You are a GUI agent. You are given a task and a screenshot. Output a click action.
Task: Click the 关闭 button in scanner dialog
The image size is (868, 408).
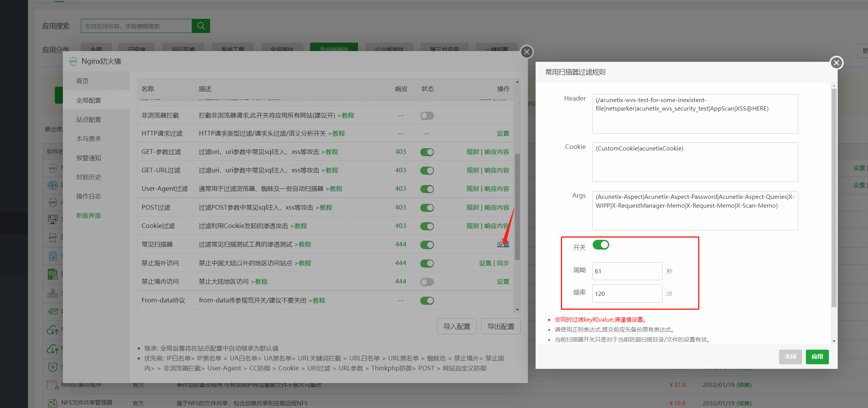790,357
